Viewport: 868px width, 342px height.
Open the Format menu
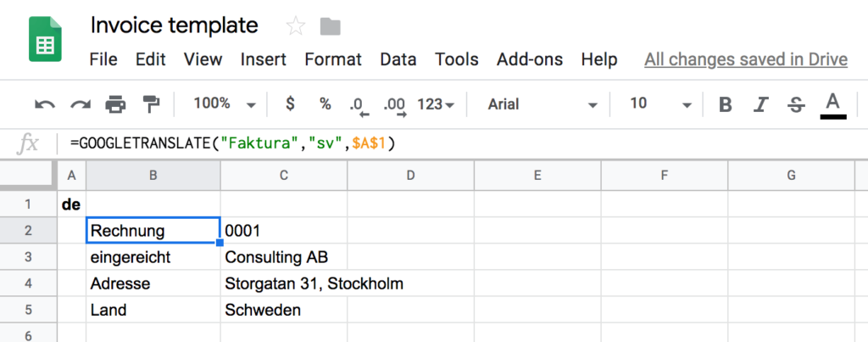tap(333, 59)
